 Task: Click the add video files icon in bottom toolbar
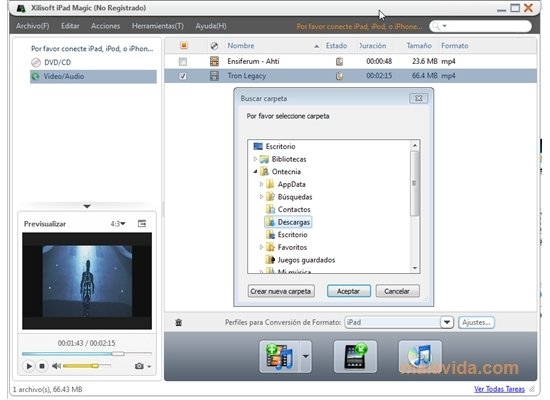[x=279, y=356]
